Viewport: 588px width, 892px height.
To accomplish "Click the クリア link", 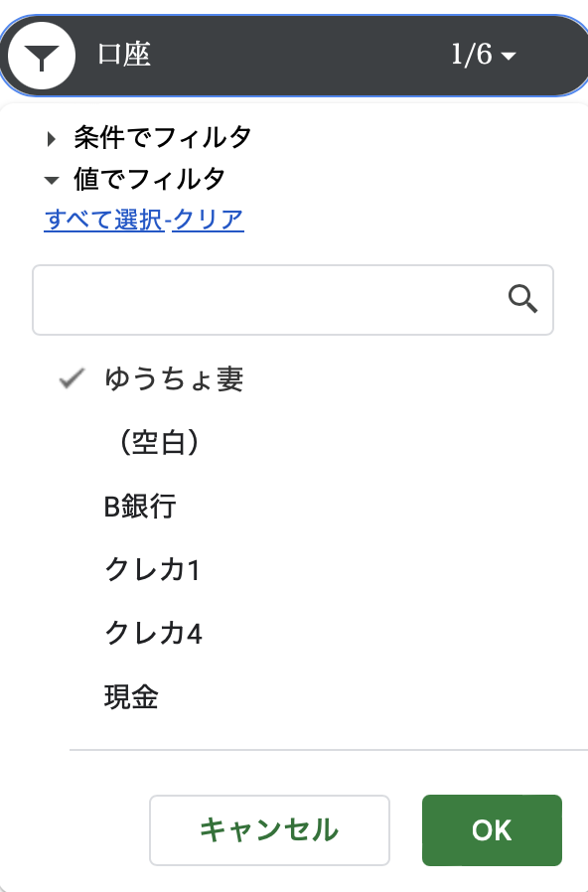I will coord(209,221).
